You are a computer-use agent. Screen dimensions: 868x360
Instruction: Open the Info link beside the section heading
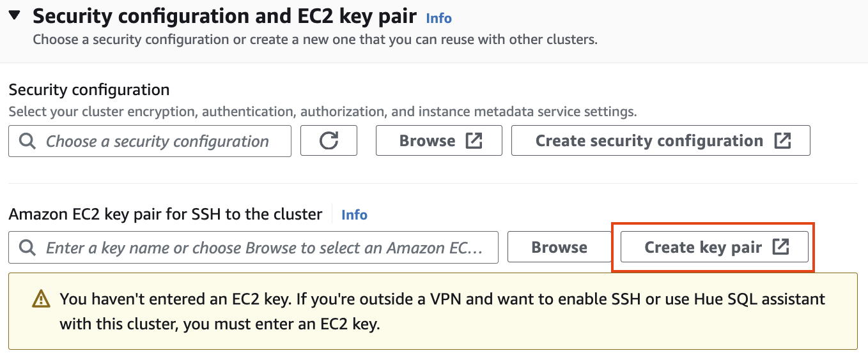coord(438,19)
